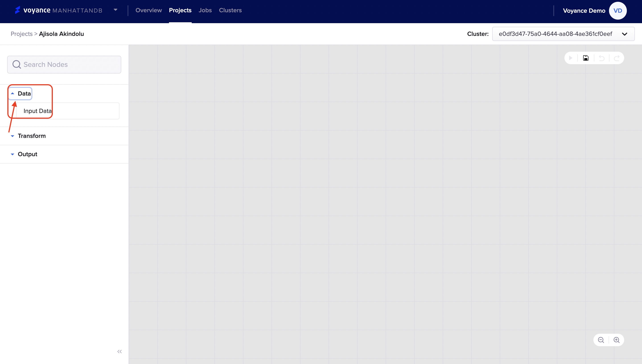
Task: Click the save workflow icon
Action: (586, 58)
